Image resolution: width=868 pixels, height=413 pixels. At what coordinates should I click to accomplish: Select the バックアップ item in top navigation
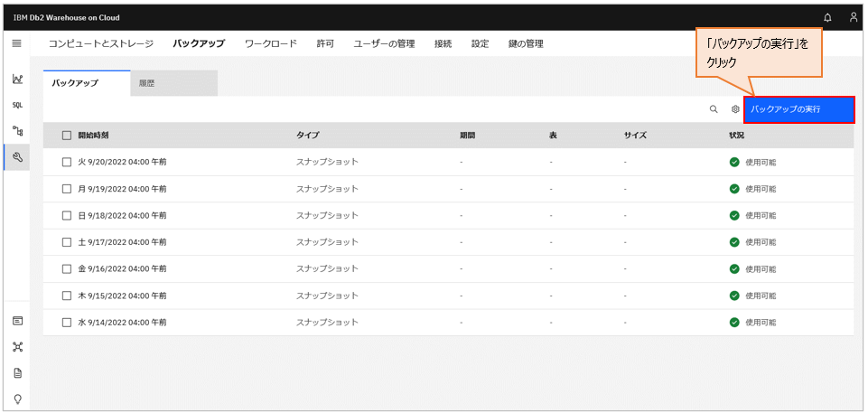click(199, 43)
